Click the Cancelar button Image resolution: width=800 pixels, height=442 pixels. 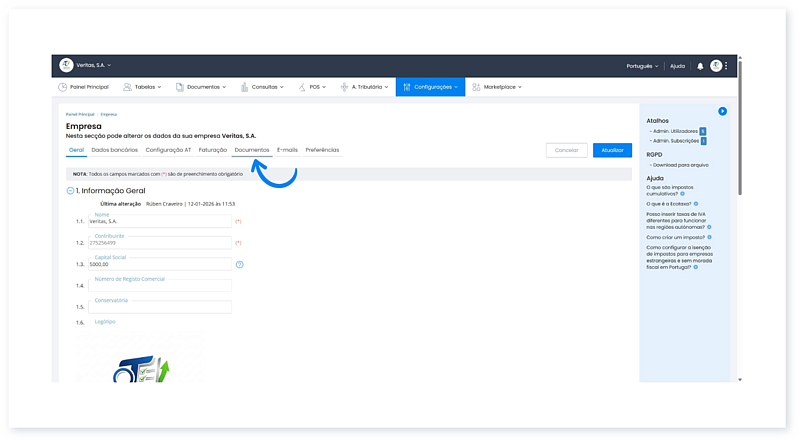pos(566,150)
